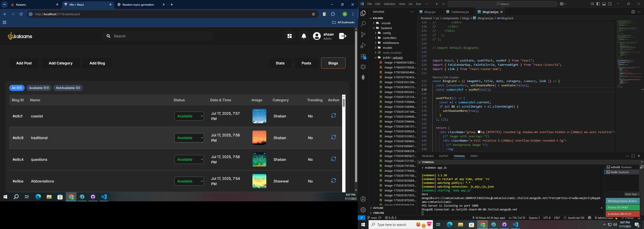Open Chrome extensions puzzle icon
Image resolution: width=644 pixels, height=229 pixels.
333,14
